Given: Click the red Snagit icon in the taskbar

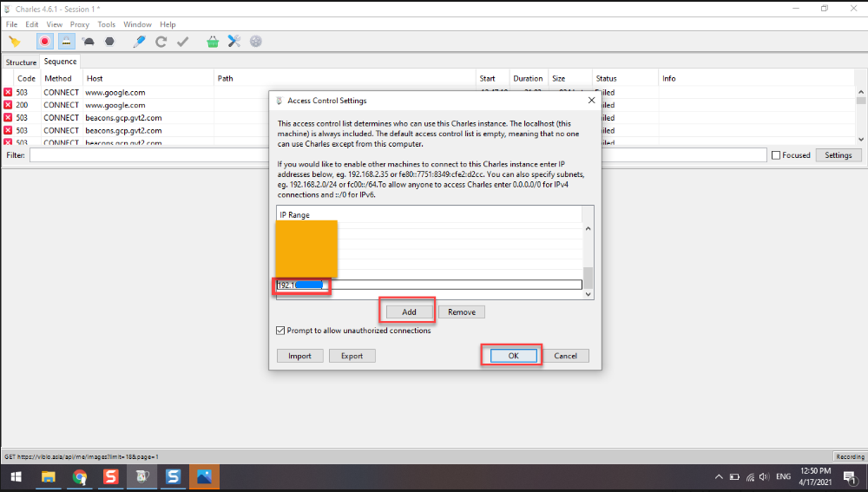Looking at the screenshot, I should click(x=111, y=477).
